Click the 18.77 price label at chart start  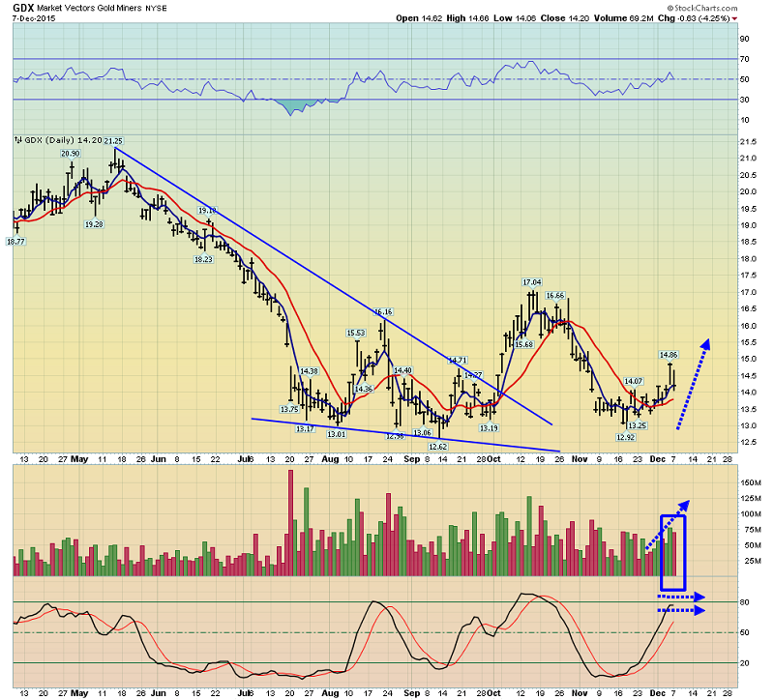click(15, 242)
